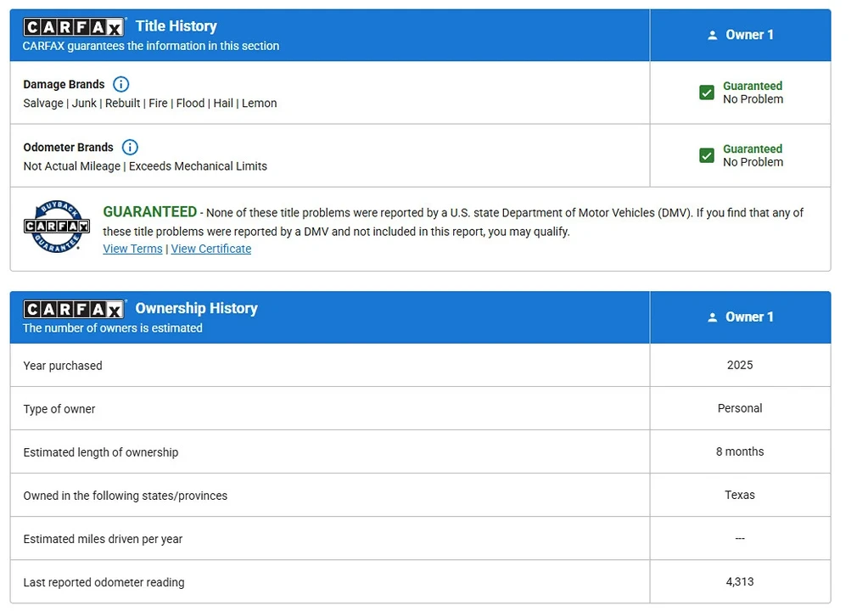Click Last reported odometer reading label
This screenshot has width=868, height=611.
[x=104, y=582]
